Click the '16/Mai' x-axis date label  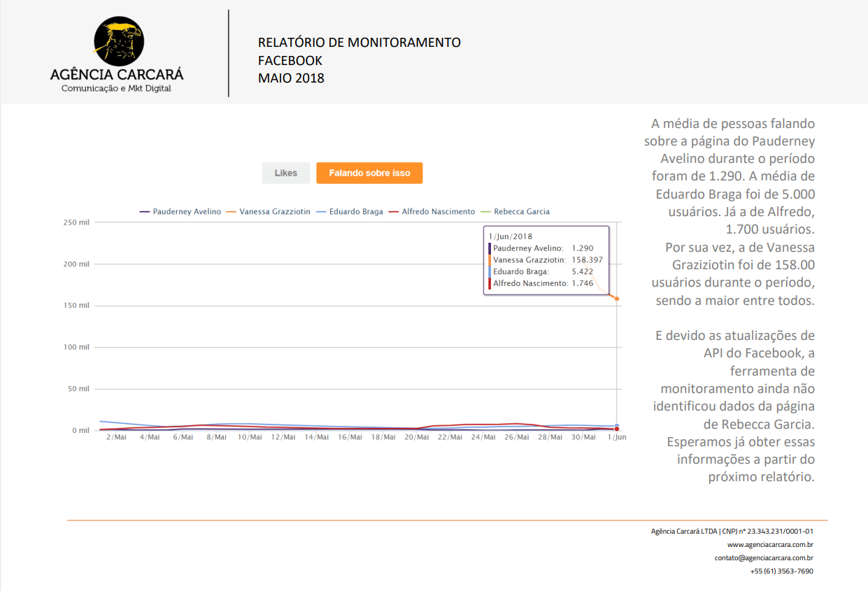tap(350, 438)
